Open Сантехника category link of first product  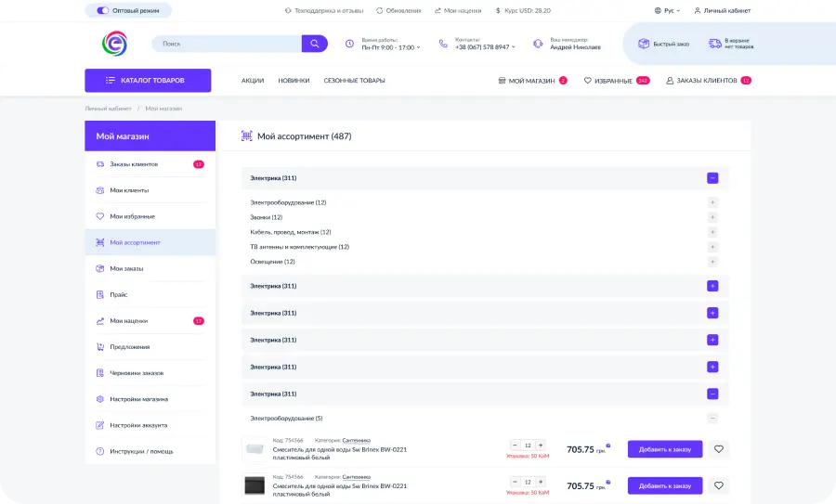[356, 441]
